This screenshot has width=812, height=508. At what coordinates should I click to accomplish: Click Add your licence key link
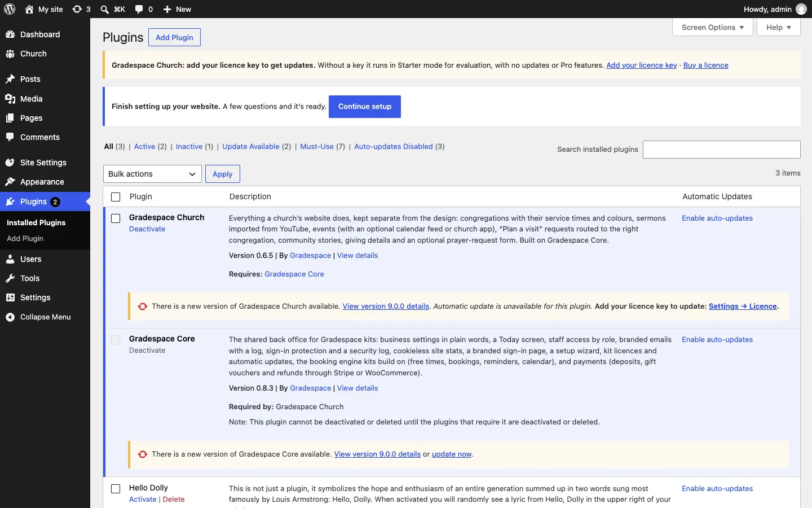[x=642, y=65]
